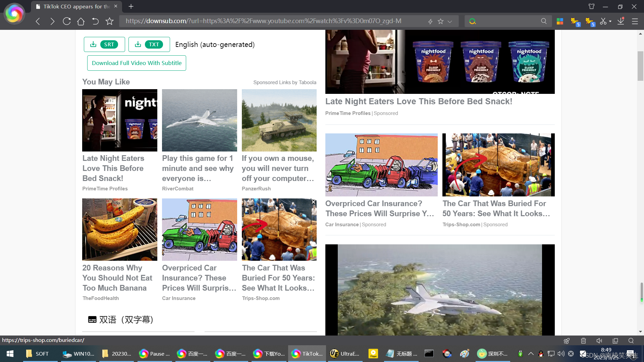Expand the screenshot tool dropdown arrow

tap(610, 21)
